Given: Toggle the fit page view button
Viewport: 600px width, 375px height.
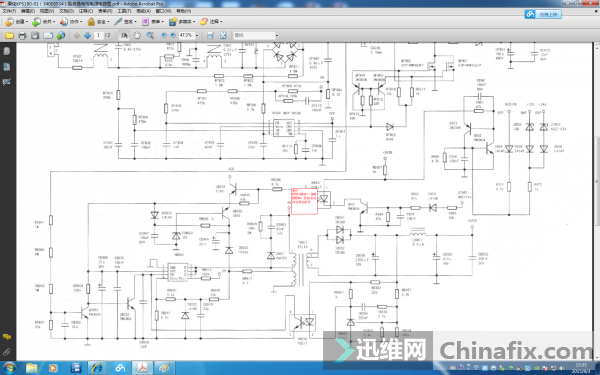Looking at the screenshot, I should tap(223, 35).
